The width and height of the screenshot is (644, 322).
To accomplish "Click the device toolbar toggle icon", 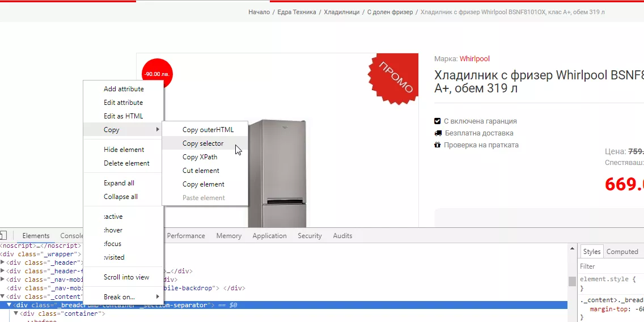I will coord(3,235).
